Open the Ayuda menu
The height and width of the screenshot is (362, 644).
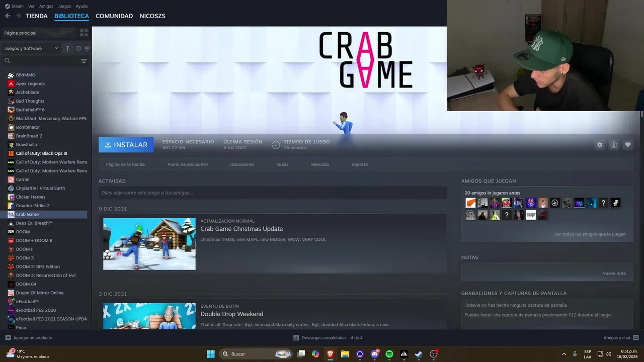[82, 6]
